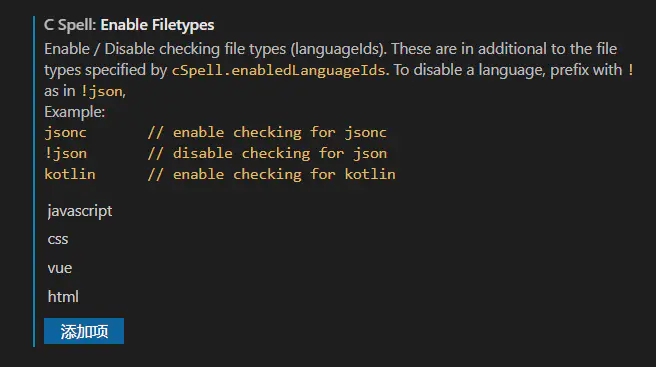Image resolution: width=656 pixels, height=367 pixels.
Task: Select the css list item
Action: (x=58, y=239)
